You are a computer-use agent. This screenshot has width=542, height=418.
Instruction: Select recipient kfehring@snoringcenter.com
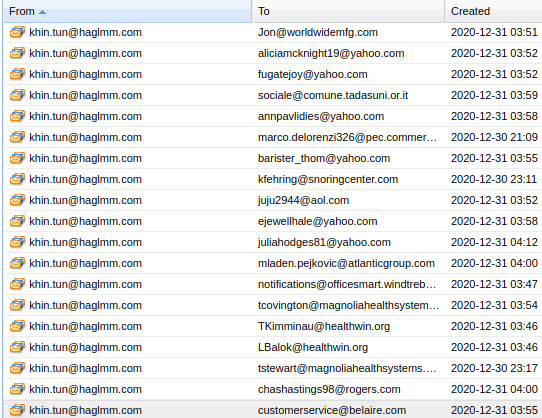pos(328,179)
